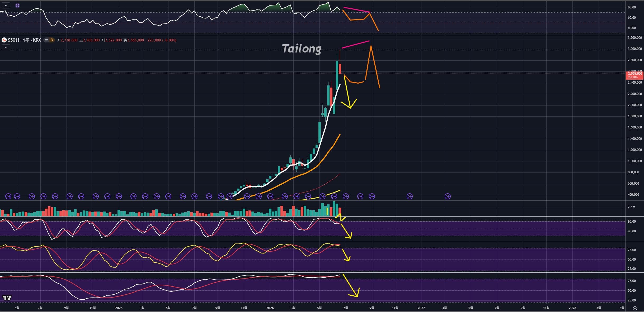Viewport: 644px width, 312px height.
Task: Open chart settings via the hexagon gear icon
Action: click(x=635, y=308)
